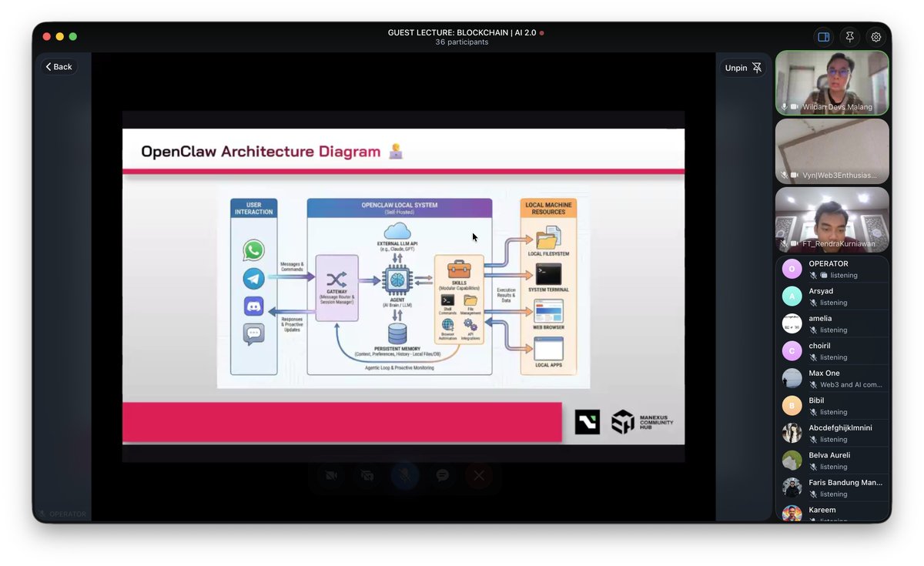Click Max One's profile picture
The width and height of the screenshot is (924, 566).
coord(792,378)
